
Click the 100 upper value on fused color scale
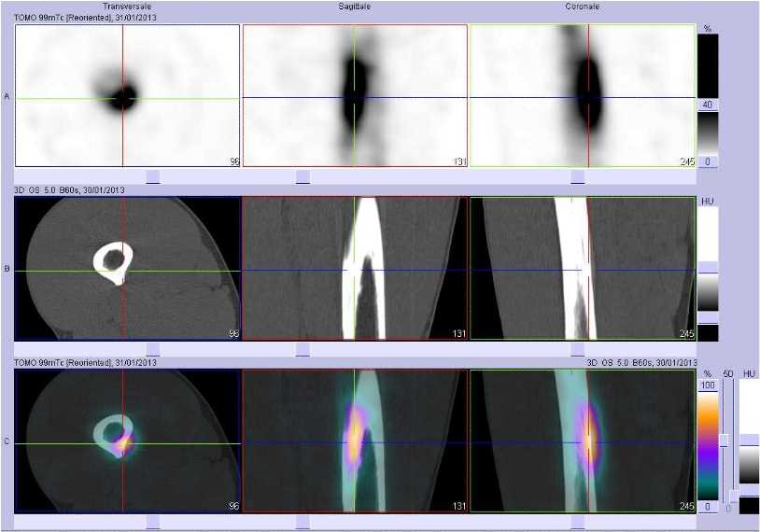point(708,385)
